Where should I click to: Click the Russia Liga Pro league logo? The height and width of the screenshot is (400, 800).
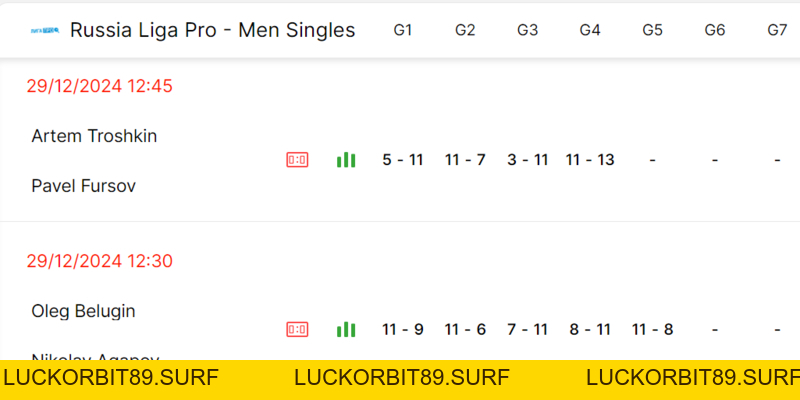click(45, 30)
